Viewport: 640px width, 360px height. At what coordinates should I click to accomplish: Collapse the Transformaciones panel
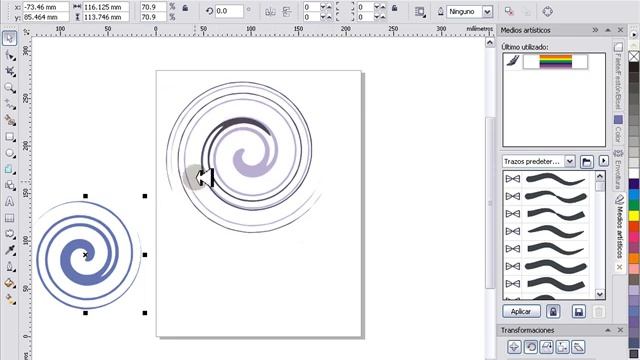(608, 330)
